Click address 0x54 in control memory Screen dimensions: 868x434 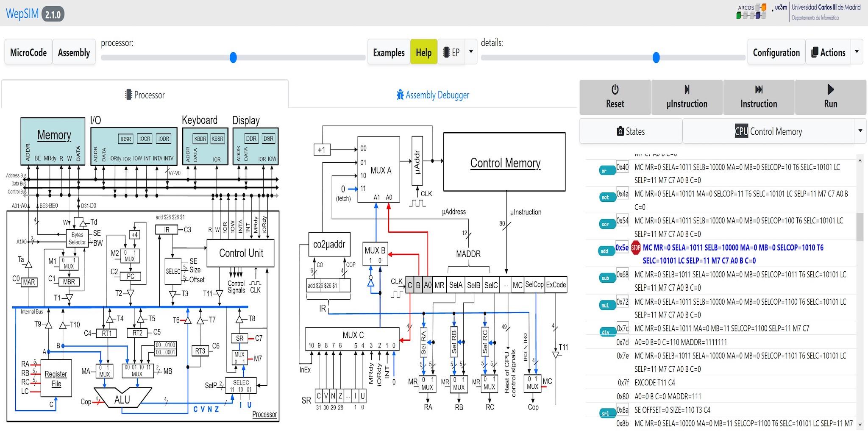(622, 220)
